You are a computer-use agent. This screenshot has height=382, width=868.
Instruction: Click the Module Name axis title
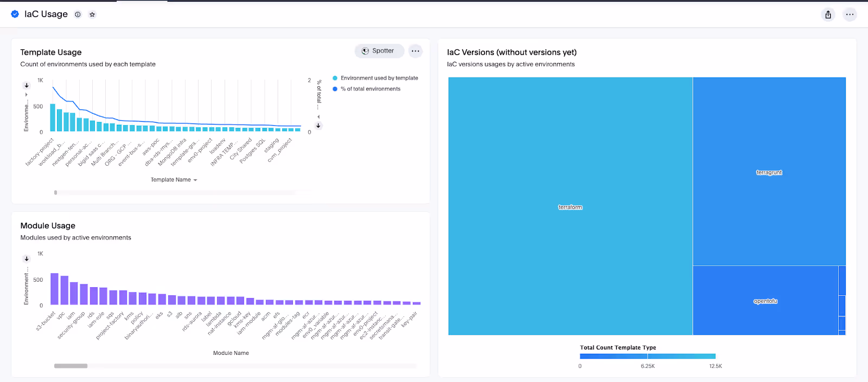coord(231,353)
